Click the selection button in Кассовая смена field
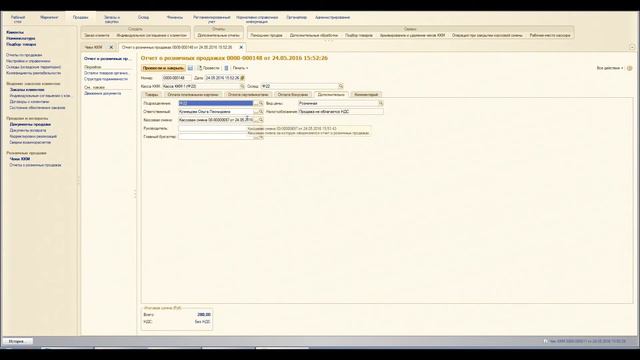The width and height of the screenshot is (640, 360). point(256,120)
